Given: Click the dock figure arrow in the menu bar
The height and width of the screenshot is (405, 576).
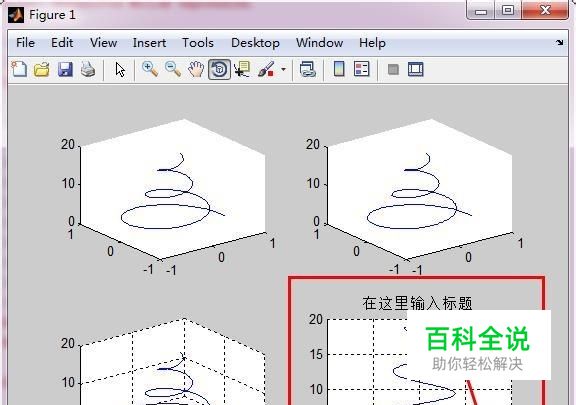Looking at the screenshot, I should pyautogui.click(x=559, y=43).
